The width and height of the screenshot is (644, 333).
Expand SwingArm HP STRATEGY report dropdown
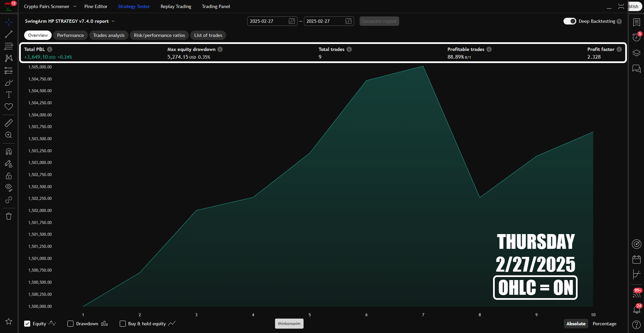pyautogui.click(x=113, y=21)
